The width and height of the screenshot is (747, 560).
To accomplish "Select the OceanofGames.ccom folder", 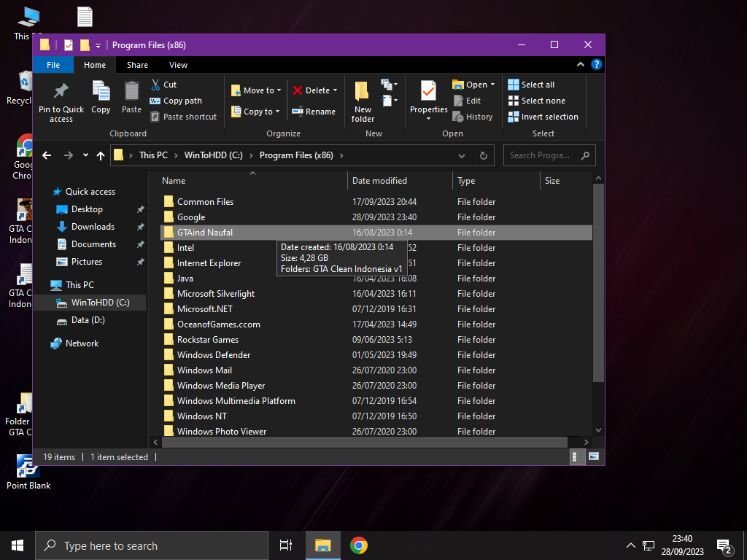I will pos(376,324).
